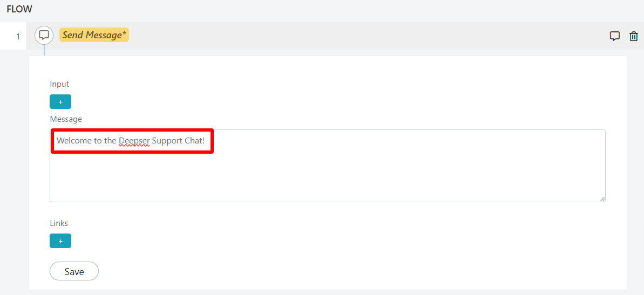Select step number 1 in the flow

click(18, 37)
